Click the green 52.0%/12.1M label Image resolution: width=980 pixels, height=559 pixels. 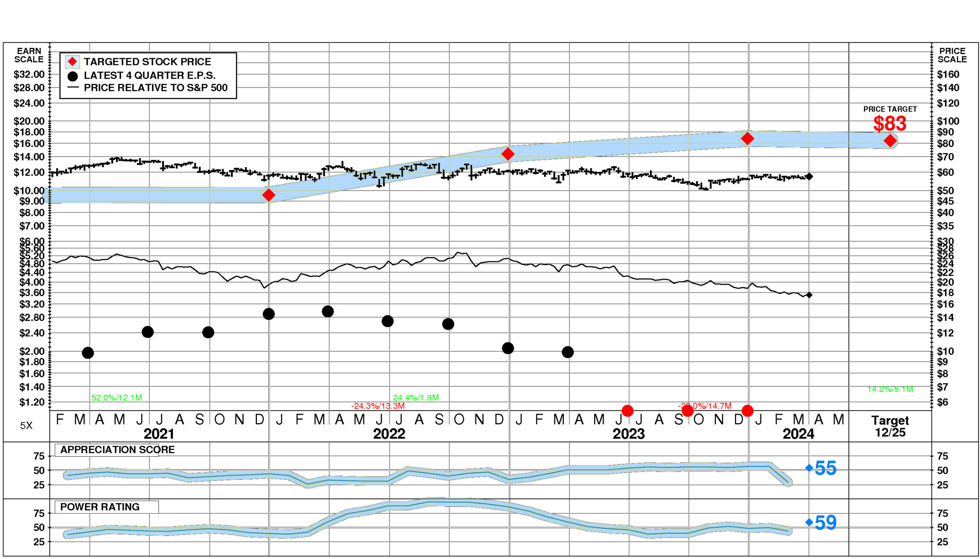click(x=117, y=398)
